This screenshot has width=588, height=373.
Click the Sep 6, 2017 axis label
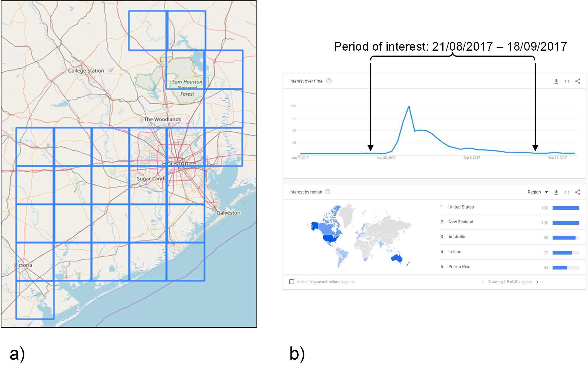[471, 158]
